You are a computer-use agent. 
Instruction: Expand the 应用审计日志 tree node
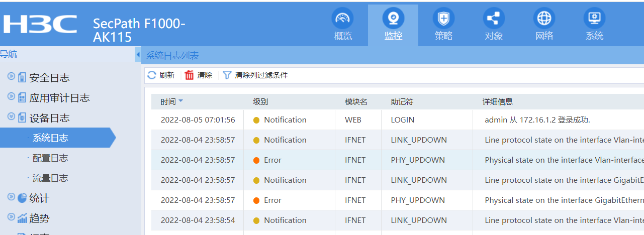pyautogui.click(x=11, y=97)
